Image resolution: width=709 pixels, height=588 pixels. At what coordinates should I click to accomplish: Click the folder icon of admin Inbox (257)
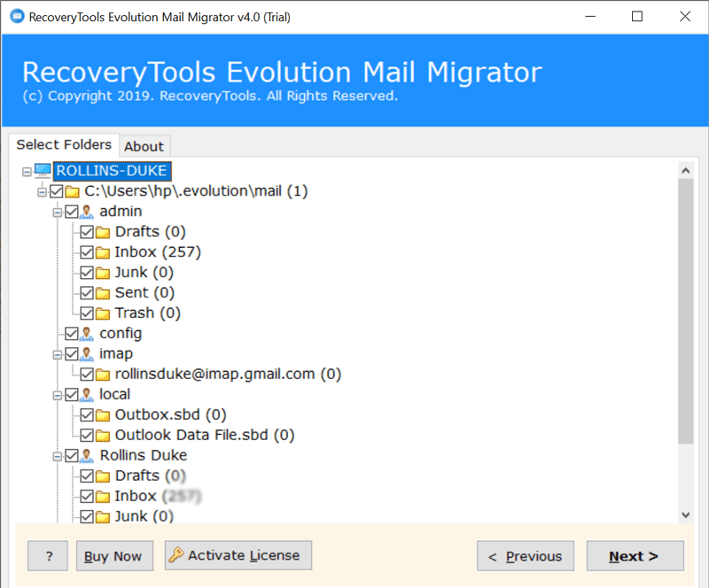coord(103,252)
